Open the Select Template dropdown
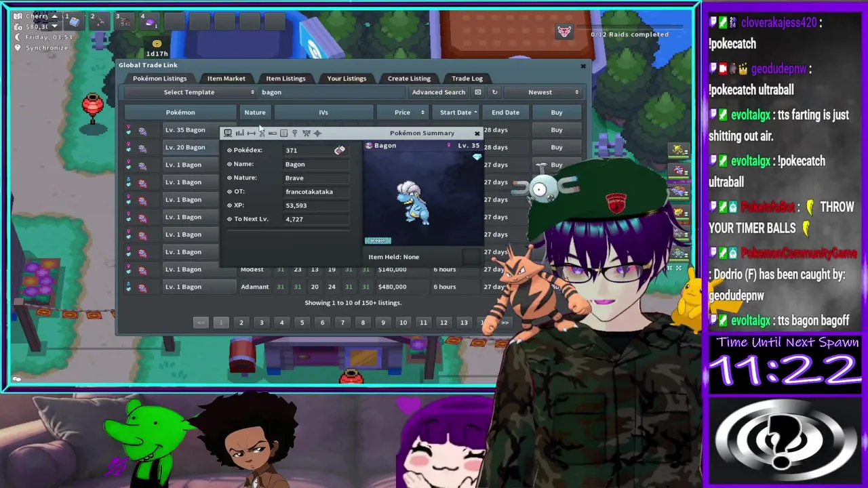This screenshot has height=488, width=868. (x=190, y=92)
